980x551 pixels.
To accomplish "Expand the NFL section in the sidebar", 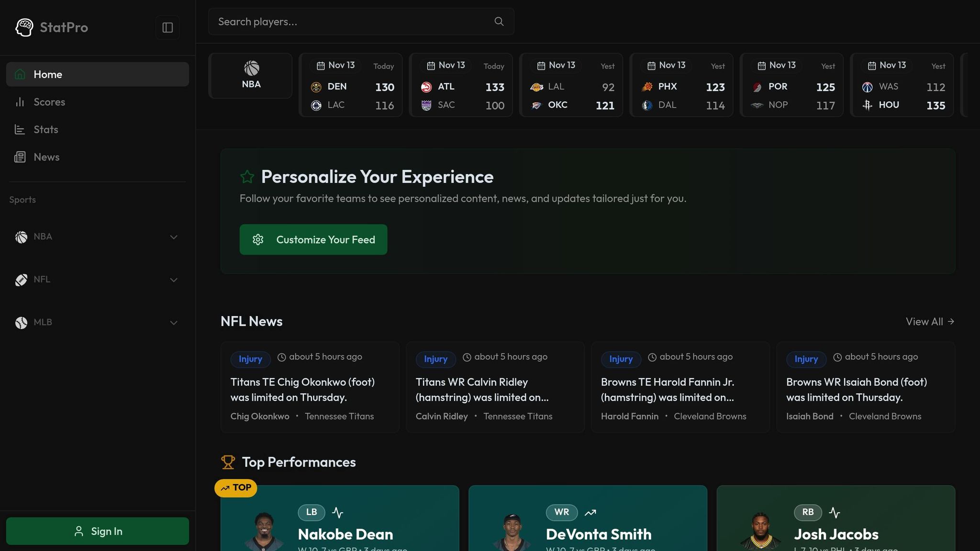I will pyautogui.click(x=173, y=280).
